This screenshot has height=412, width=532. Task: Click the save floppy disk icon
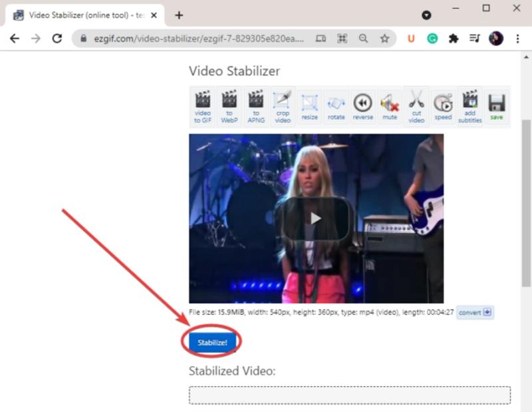coord(497,106)
